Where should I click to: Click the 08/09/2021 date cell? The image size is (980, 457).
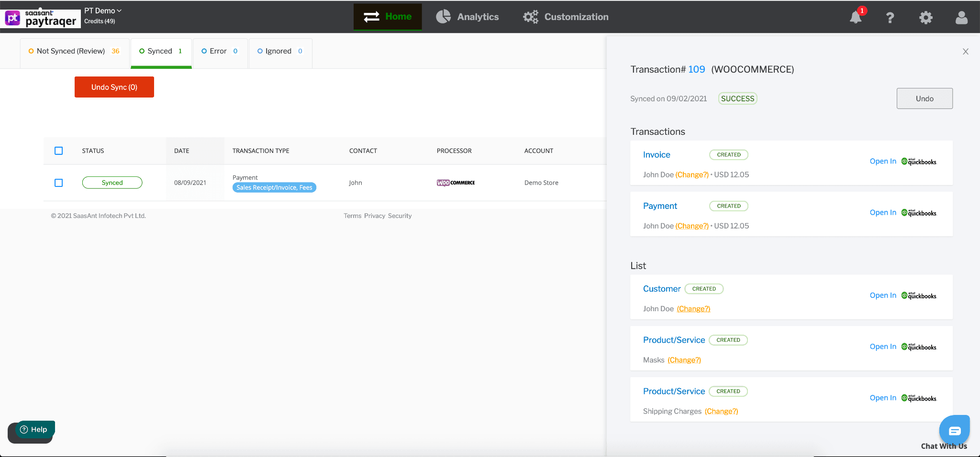tap(190, 183)
